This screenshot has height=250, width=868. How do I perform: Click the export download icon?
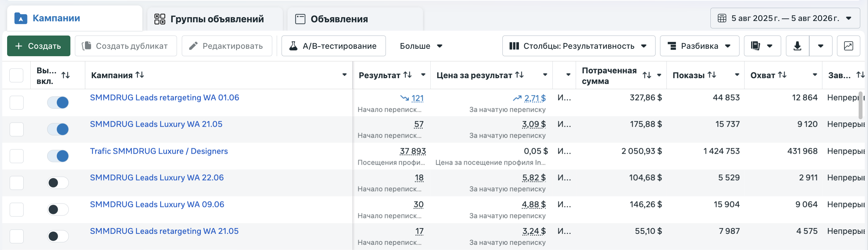[797, 46]
